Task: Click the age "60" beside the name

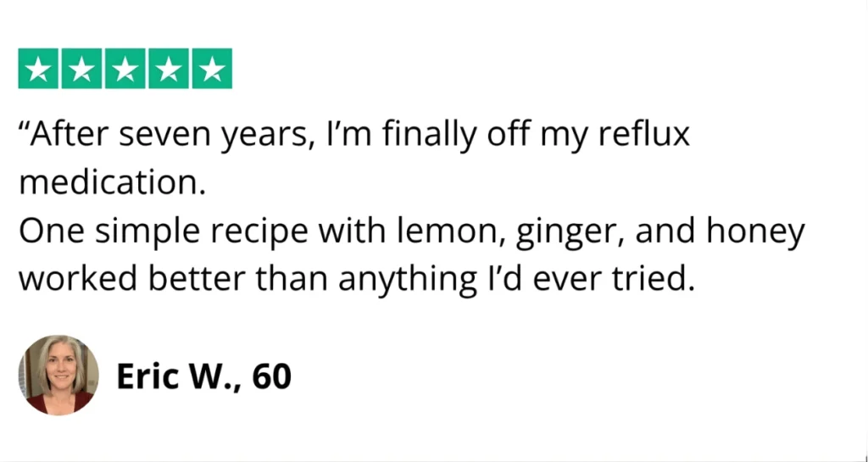Action: click(271, 377)
